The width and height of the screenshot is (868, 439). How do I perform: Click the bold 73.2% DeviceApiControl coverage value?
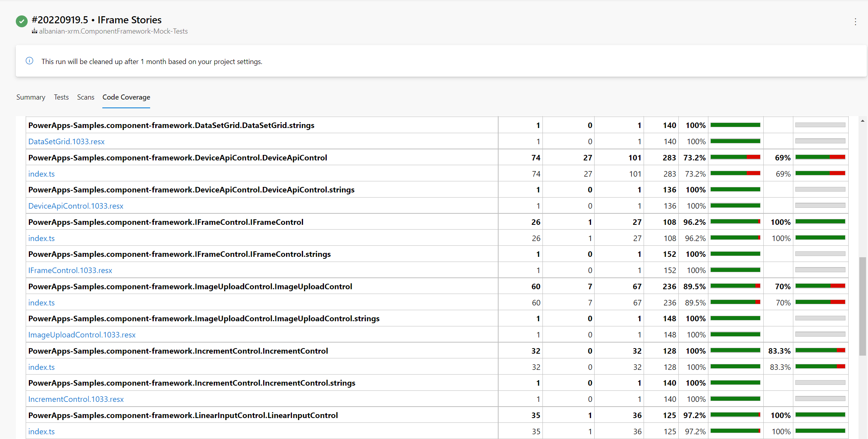(x=695, y=158)
